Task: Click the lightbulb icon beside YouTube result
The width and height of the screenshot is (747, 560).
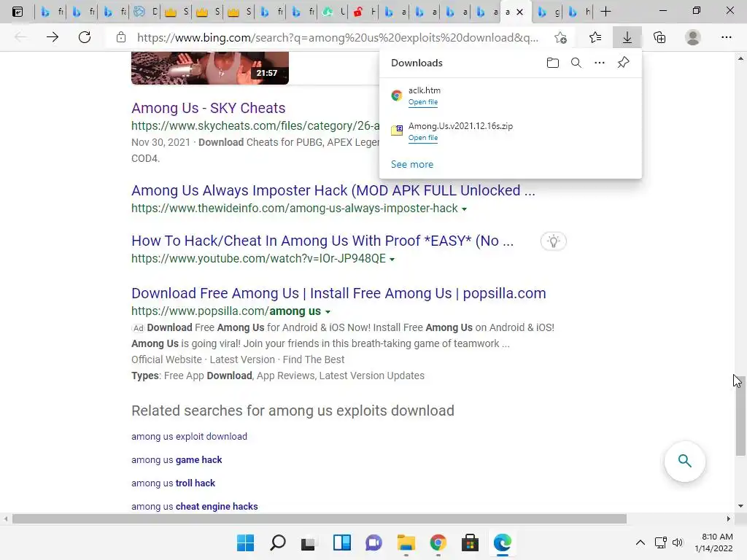Action: (x=553, y=241)
